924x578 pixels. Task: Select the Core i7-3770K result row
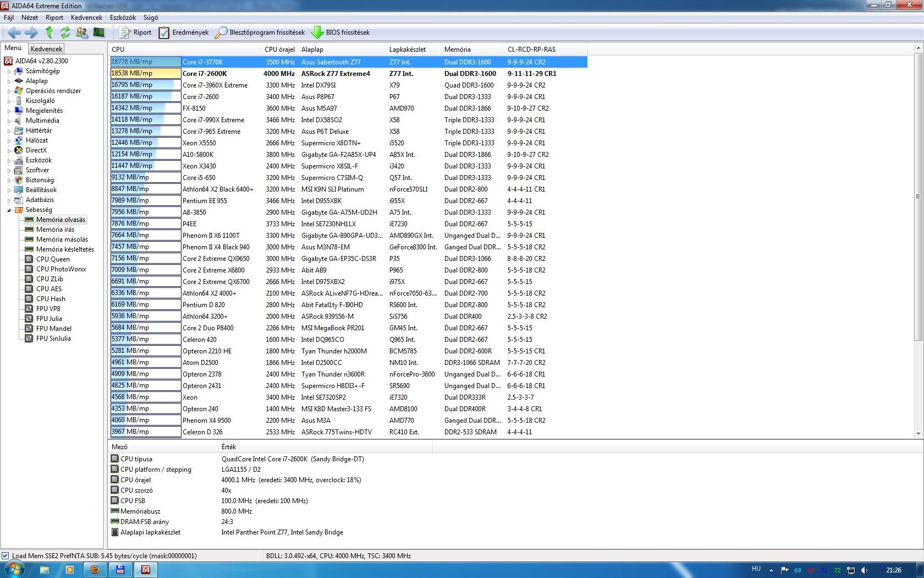tap(349, 62)
